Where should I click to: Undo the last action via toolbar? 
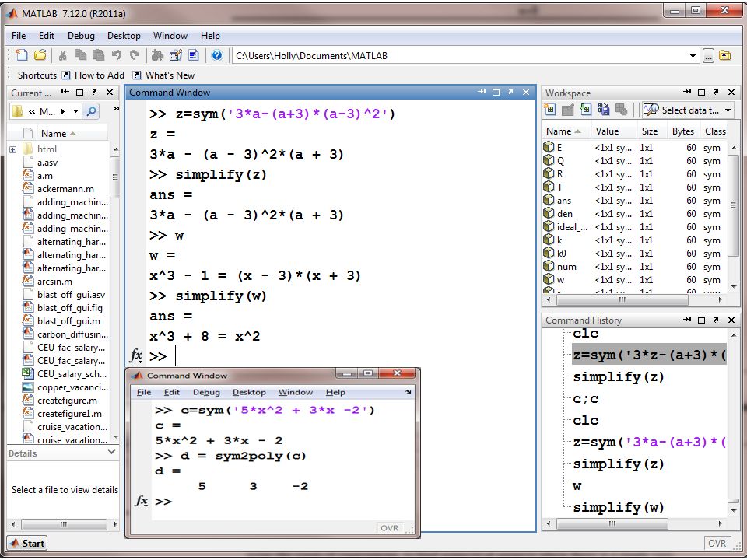[116, 55]
